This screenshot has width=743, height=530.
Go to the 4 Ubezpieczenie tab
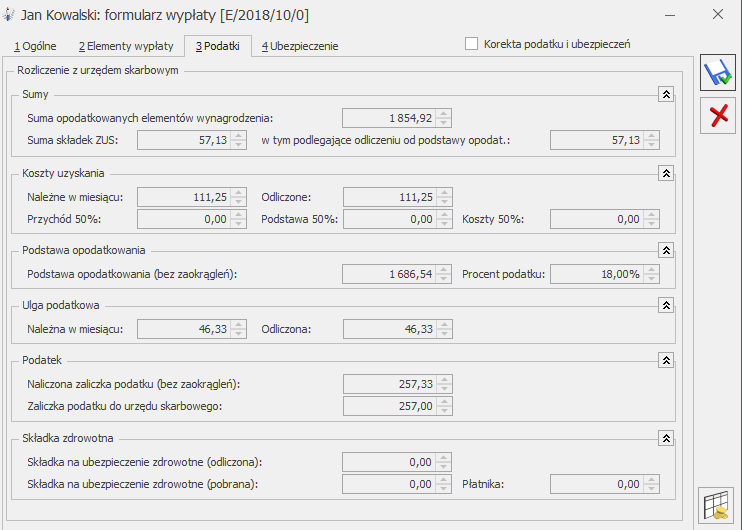[x=300, y=46]
